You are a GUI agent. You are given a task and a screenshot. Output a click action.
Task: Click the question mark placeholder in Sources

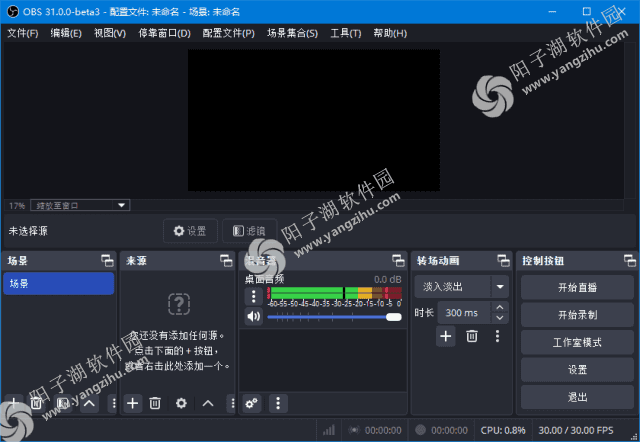pos(179,304)
